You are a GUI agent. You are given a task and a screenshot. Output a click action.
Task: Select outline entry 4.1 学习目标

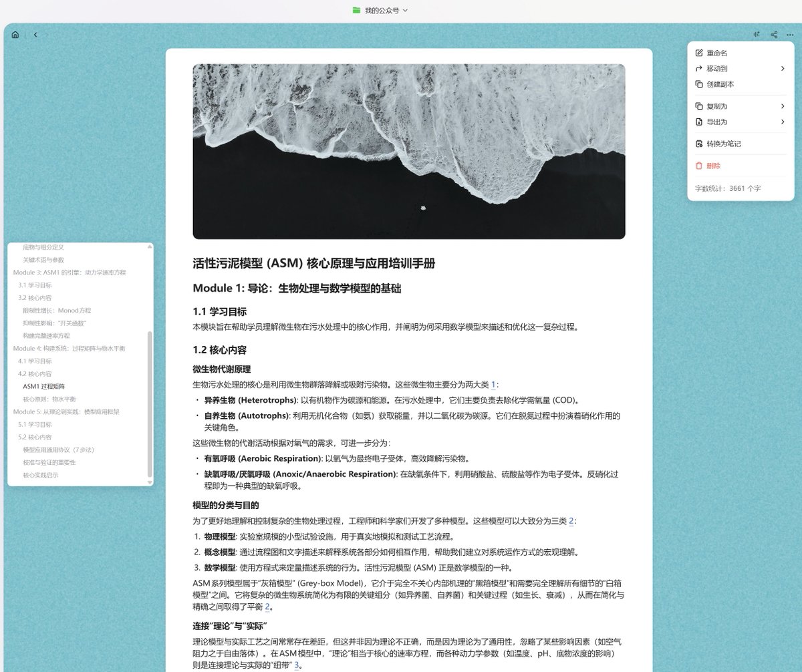(35, 361)
